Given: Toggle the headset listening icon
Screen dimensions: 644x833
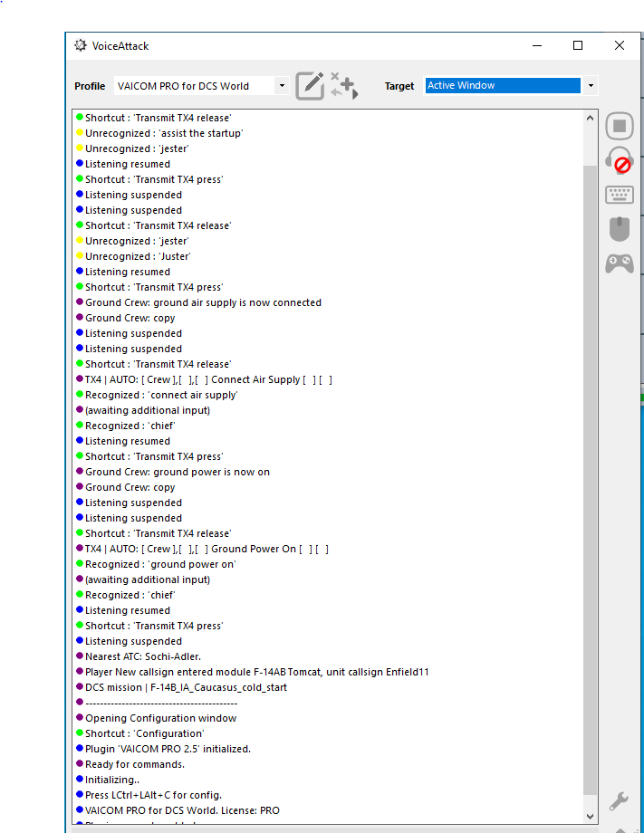Looking at the screenshot, I should (619, 160).
